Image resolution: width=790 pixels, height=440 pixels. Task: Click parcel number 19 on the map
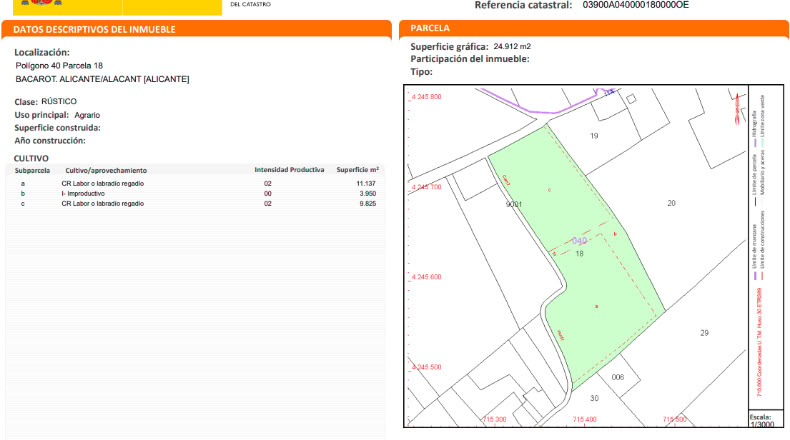[x=595, y=136]
